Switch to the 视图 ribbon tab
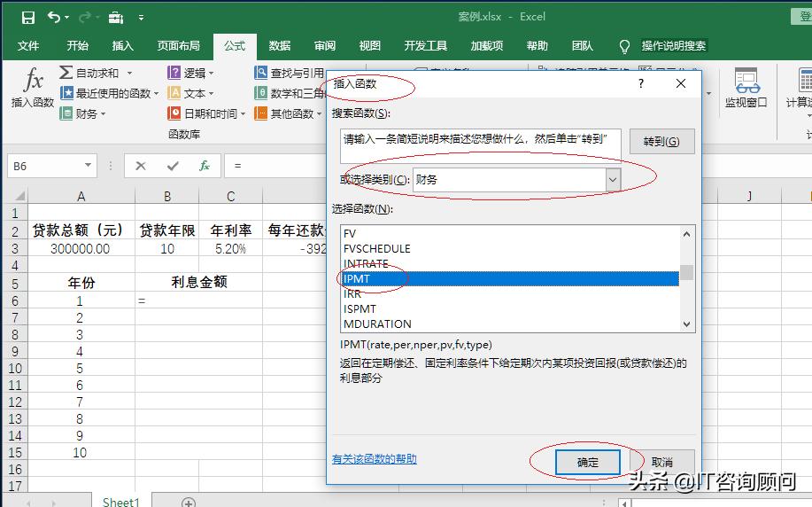The width and height of the screenshot is (812, 507). point(370,45)
